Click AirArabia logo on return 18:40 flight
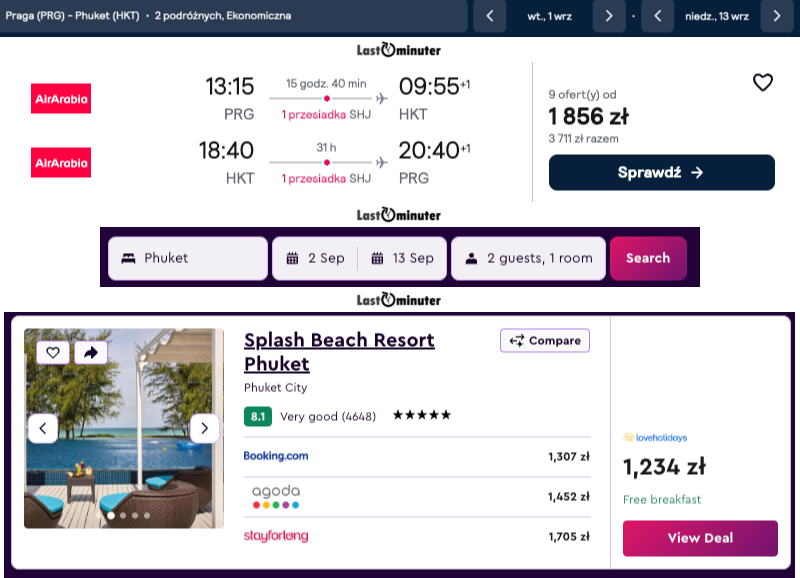The width and height of the screenshot is (800, 578). coord(61,162)
